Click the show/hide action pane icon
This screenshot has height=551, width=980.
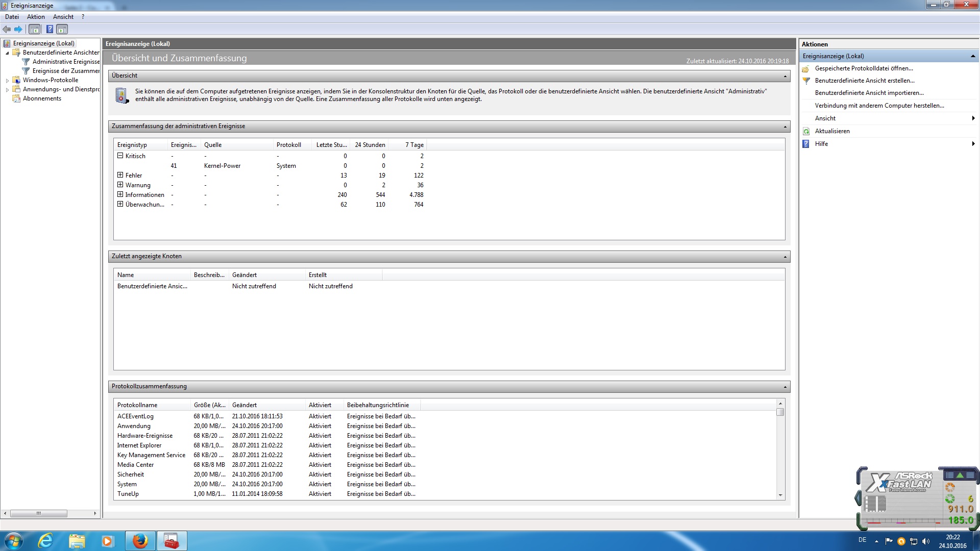tap(62, 29)
